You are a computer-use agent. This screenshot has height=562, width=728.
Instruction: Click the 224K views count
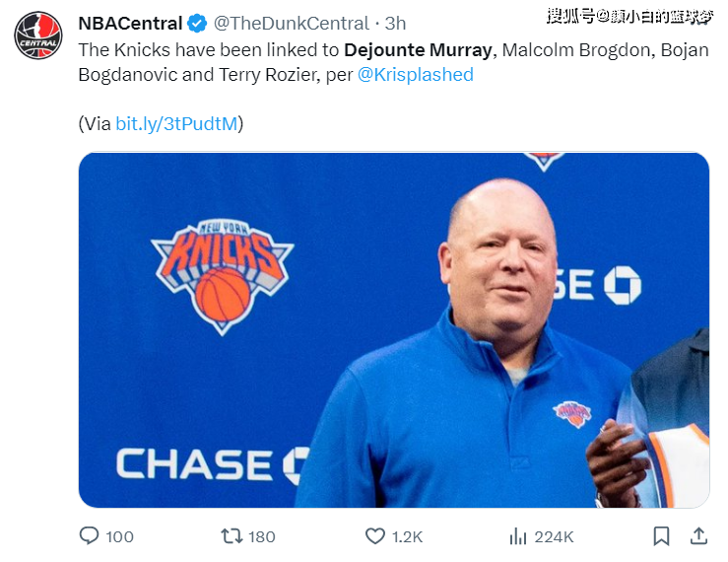coord(554,536)
